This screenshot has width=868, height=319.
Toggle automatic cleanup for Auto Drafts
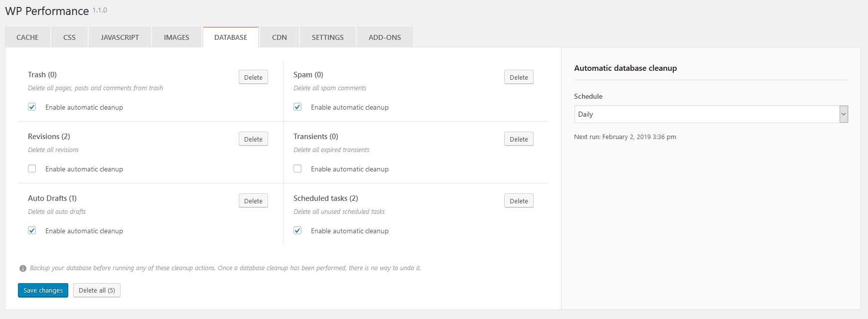click(x=32, y=231)
